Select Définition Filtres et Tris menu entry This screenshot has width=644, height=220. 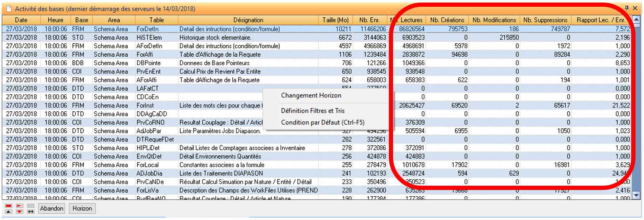click(313, 111)
